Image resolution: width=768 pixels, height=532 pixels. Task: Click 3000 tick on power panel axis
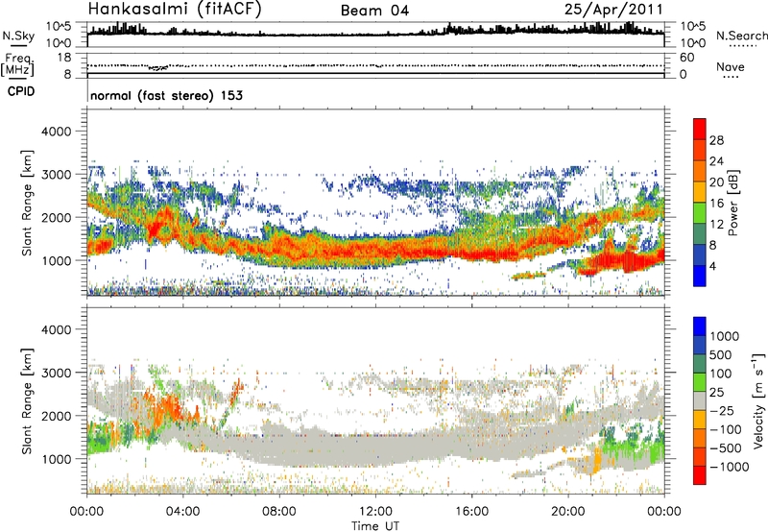click(x=56, y=175)
